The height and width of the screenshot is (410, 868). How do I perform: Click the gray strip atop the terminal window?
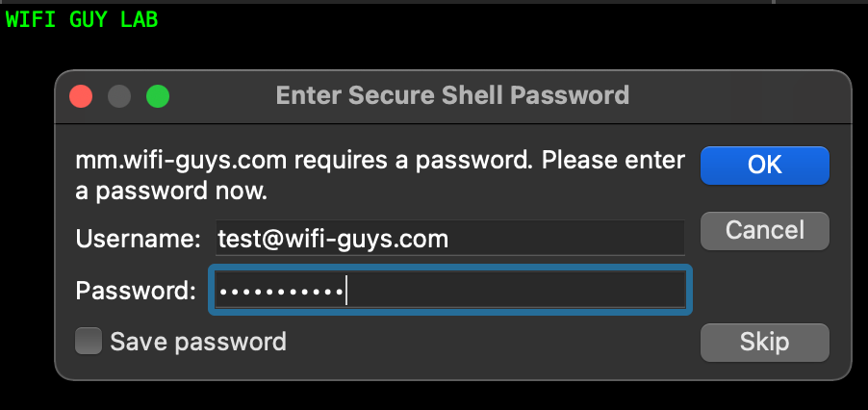433,3
